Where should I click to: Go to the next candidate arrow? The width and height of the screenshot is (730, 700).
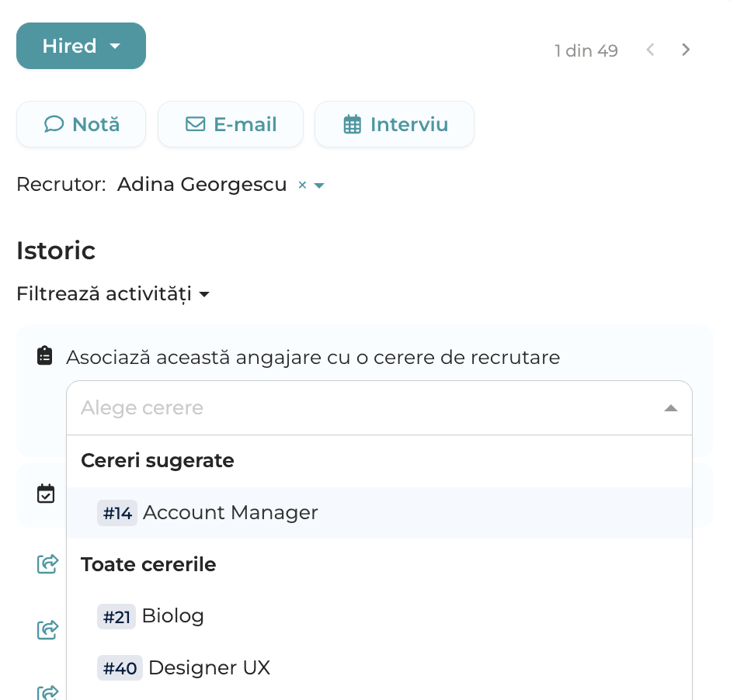[685, 50]
